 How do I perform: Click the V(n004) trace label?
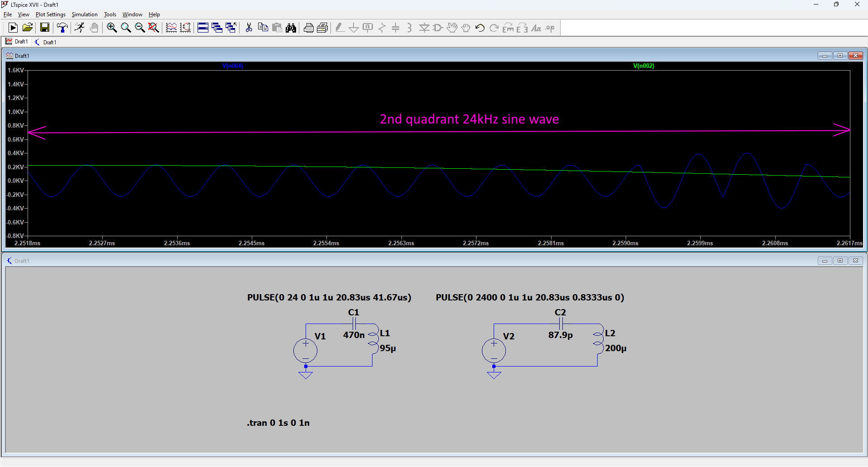tap(233, 66)
